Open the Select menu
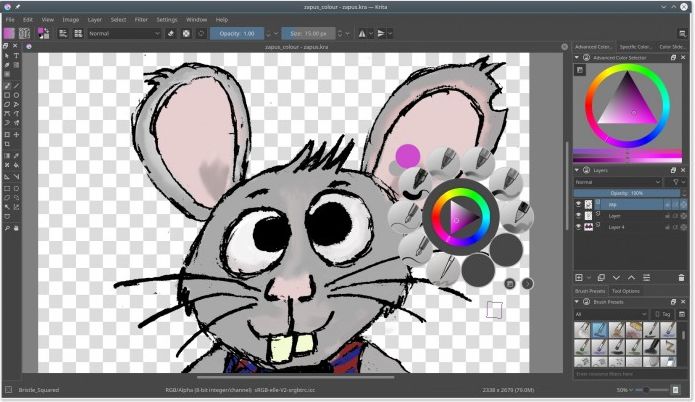Image resolution: width=695 pixels, height=402 pixels. pos(118,20)
